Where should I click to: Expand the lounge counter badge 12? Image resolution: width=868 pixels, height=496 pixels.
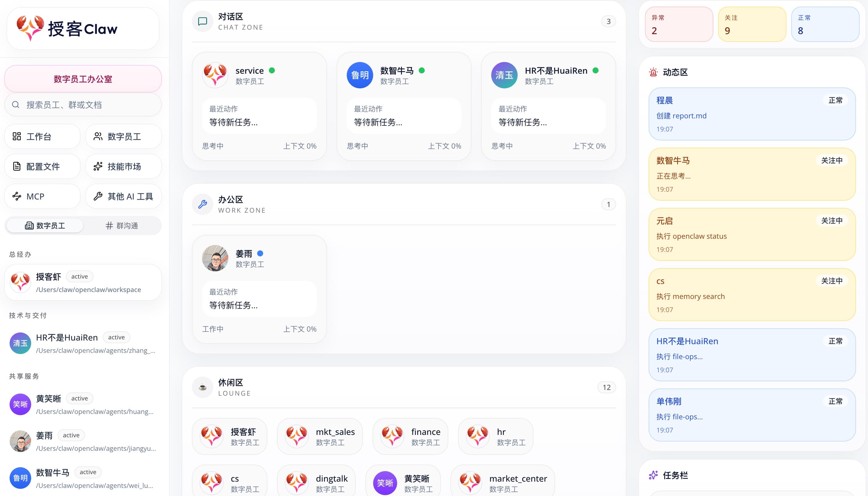606,387
